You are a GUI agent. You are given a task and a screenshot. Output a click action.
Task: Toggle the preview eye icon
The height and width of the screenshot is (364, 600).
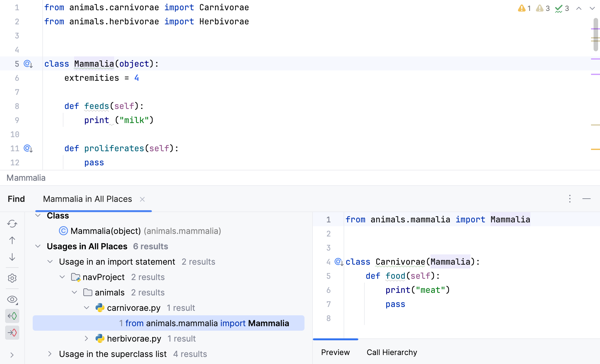click(12, 299)
